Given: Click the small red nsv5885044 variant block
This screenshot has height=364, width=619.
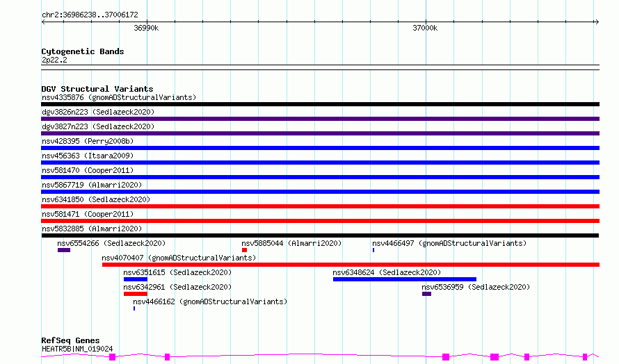Looking at the screenshot, I should pos(244,250).
